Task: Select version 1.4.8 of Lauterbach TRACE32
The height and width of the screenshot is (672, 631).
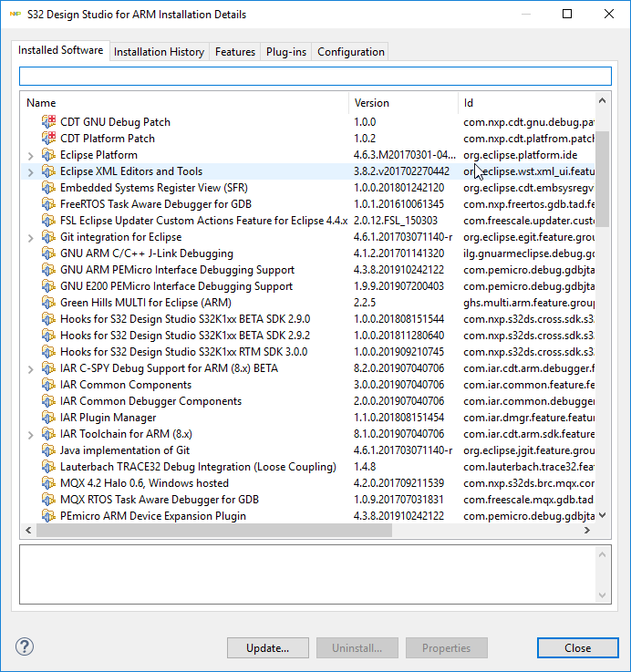Action: 365,467
